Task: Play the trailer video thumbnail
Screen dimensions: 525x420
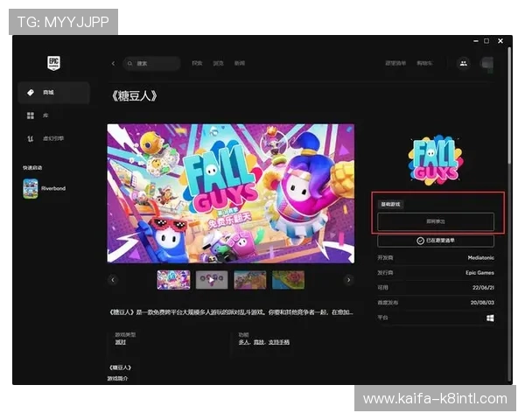Action: (212, 280)
